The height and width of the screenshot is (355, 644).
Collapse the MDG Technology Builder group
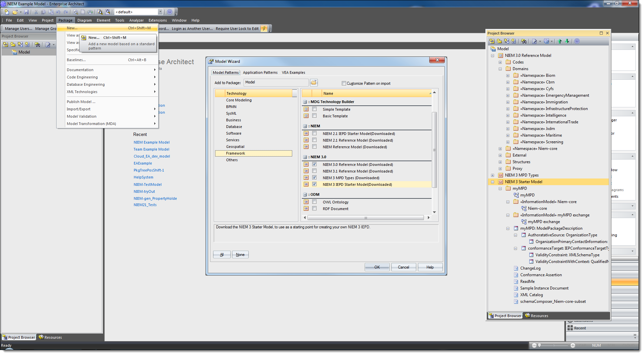click(305, 102)
